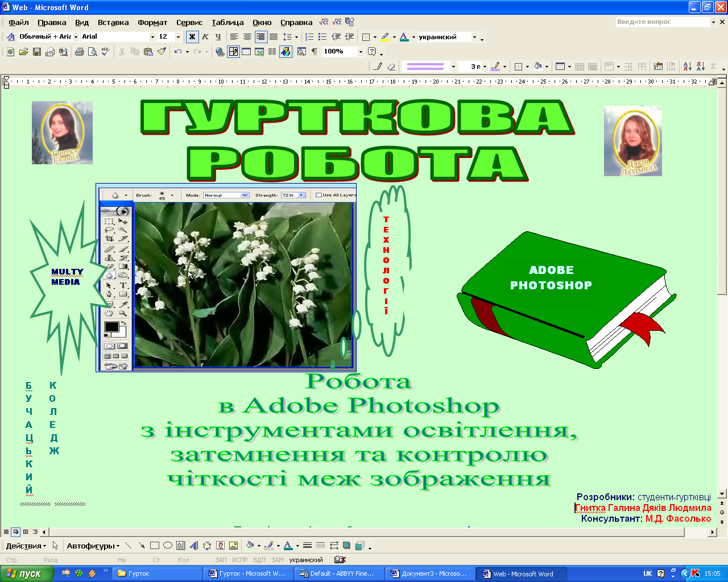Select the Rectangle drawing tool
Screen dimensions: 728x582
[155, 546]
